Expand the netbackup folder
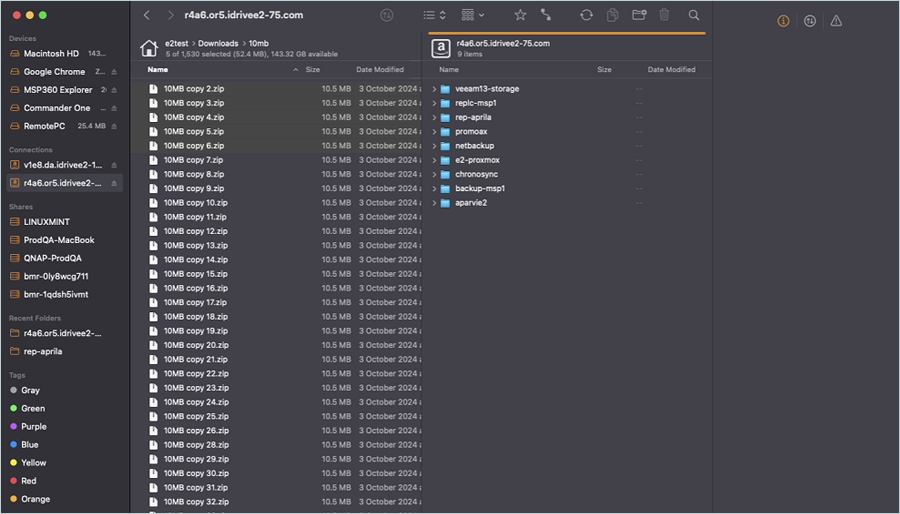The height and width of the screenshot is (514, 900). (x=434, y=146)
